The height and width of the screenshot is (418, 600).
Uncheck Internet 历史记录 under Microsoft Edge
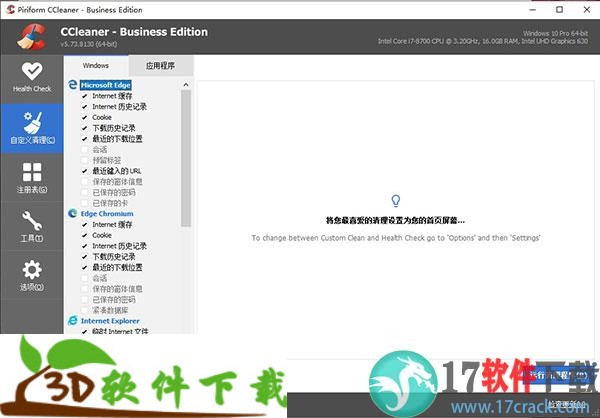pos(85,107)
